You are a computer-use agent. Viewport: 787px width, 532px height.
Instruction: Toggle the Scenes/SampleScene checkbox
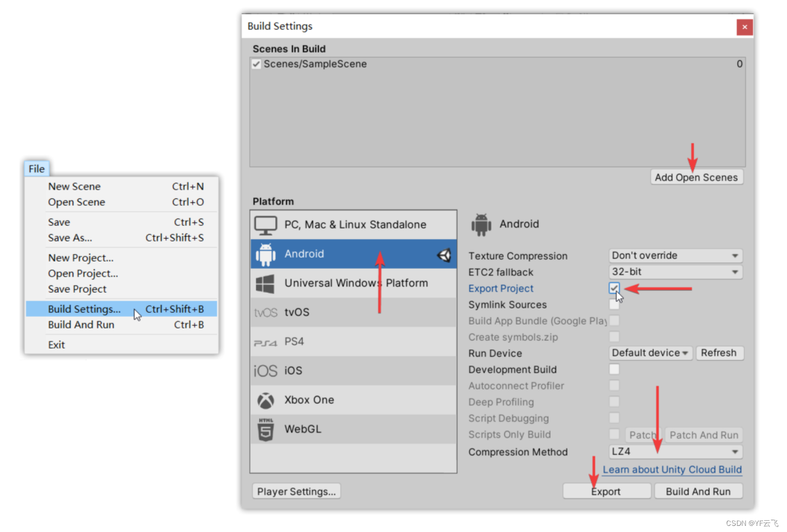(x=257, y=64)
